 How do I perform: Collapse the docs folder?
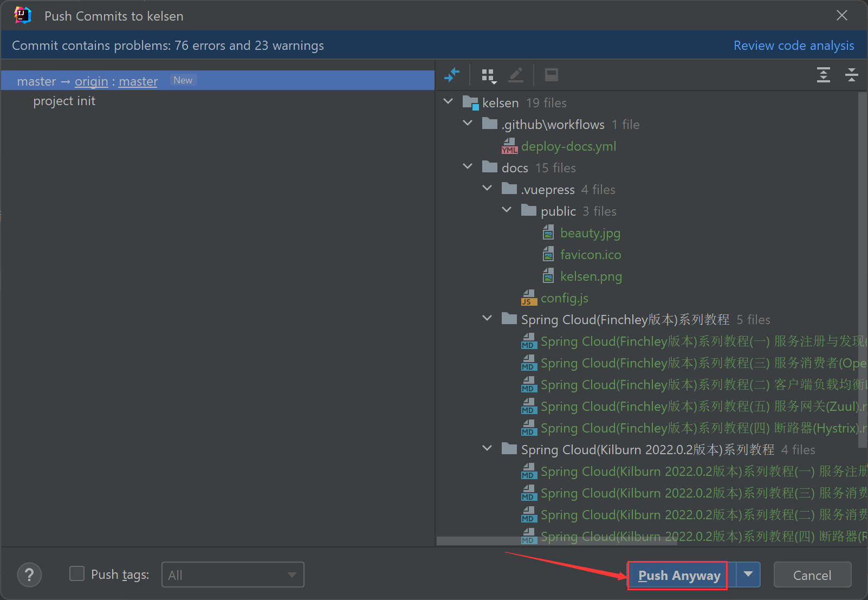[x=468, y=167]
